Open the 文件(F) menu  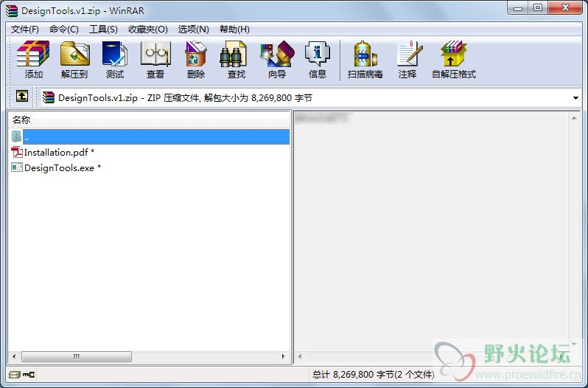tap(25, 30)
